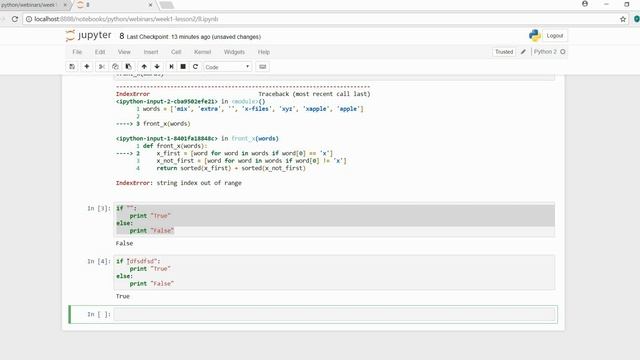Open the Edit menu

pyautogui.click(x=100, y=52)
